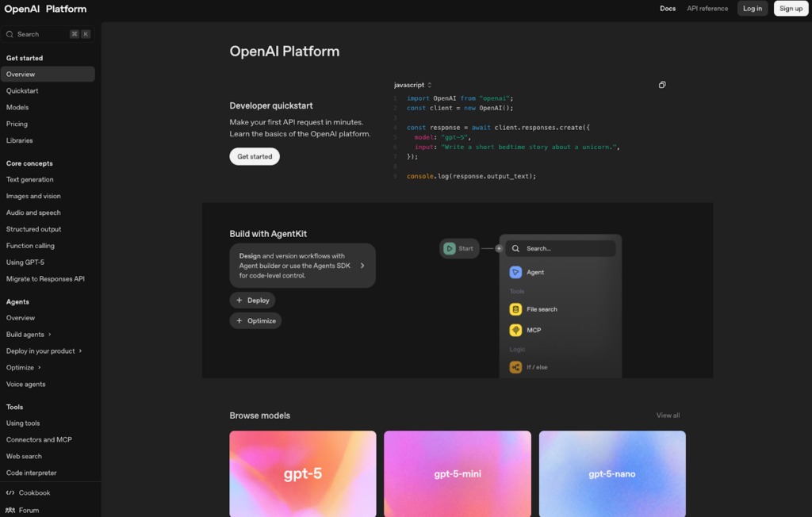
Task: Click the OpenAI Platform logo
Action: (44, 9)
